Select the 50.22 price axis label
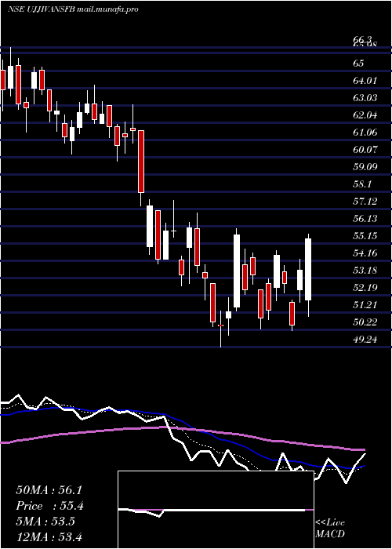This screenshot has height=549, width=392. (x=365, y=322)
